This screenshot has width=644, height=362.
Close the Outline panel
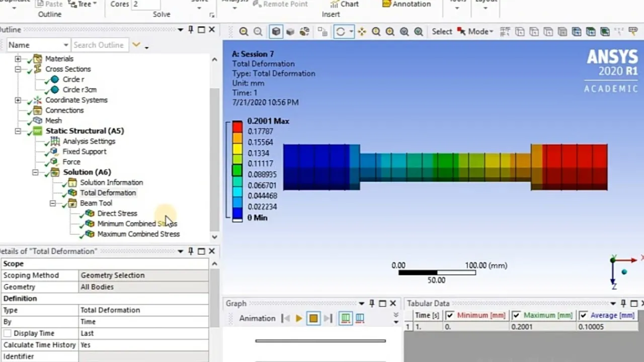click(212, 30)
